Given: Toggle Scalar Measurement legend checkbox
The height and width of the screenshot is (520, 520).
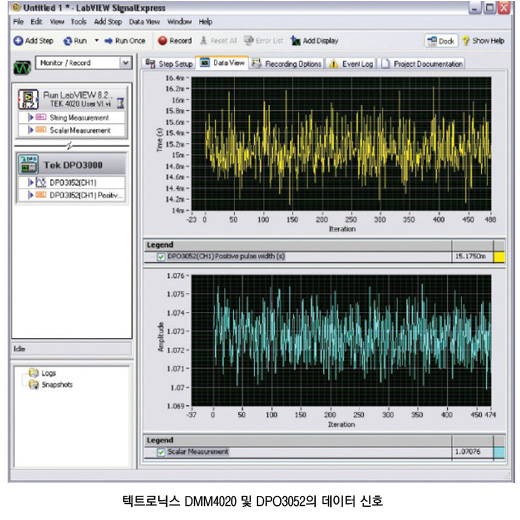Looking at the screenshot, I should pos(161,452).
